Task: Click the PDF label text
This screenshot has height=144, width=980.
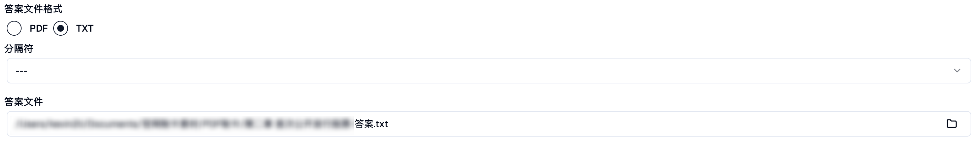Action: (38, 29)
